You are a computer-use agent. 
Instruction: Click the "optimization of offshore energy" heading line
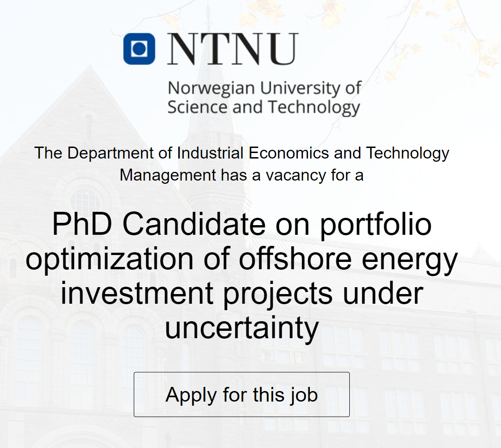click(242, 259)
